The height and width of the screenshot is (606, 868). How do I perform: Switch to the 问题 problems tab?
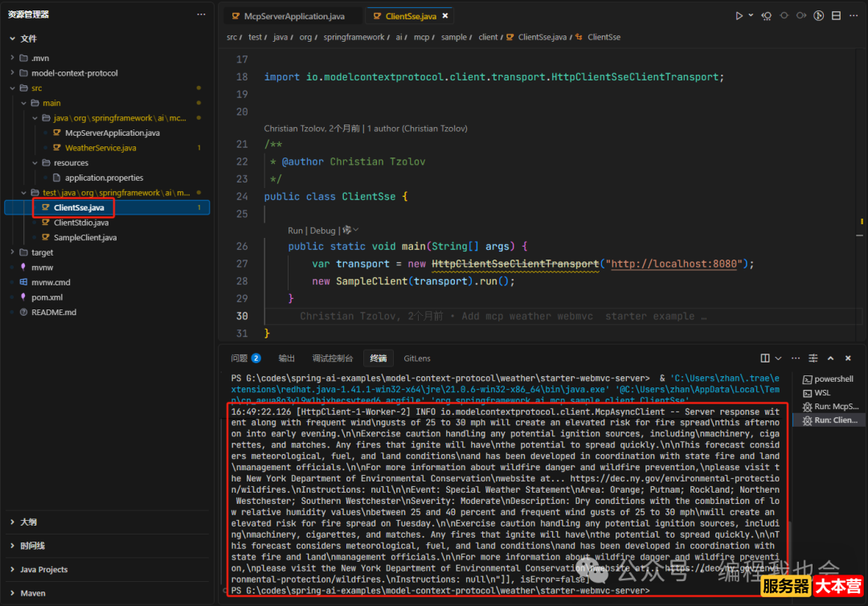[x=245, y=358]
